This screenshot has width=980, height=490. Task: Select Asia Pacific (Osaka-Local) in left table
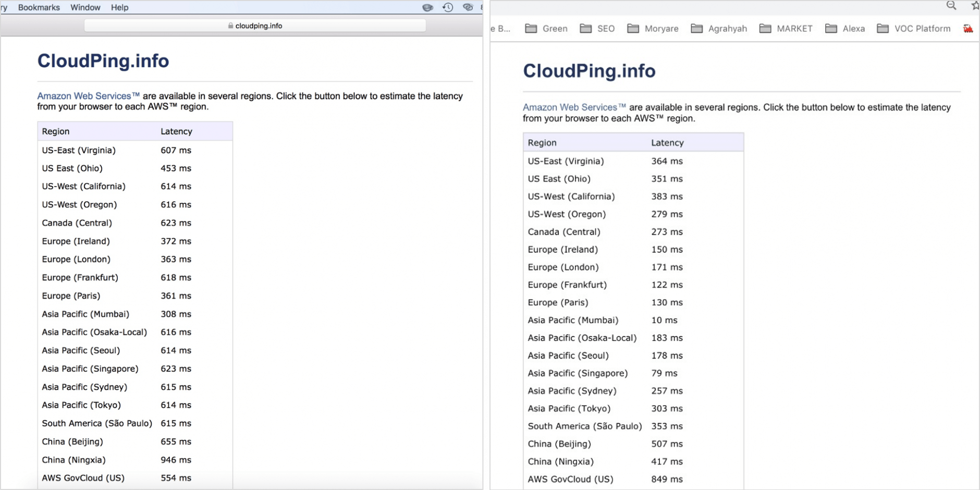[94, 333]
